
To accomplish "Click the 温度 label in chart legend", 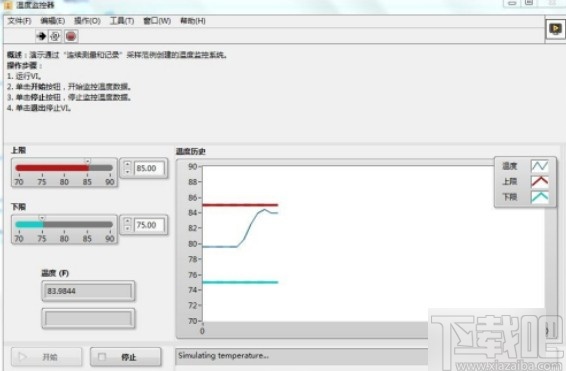I will (510, 166).
